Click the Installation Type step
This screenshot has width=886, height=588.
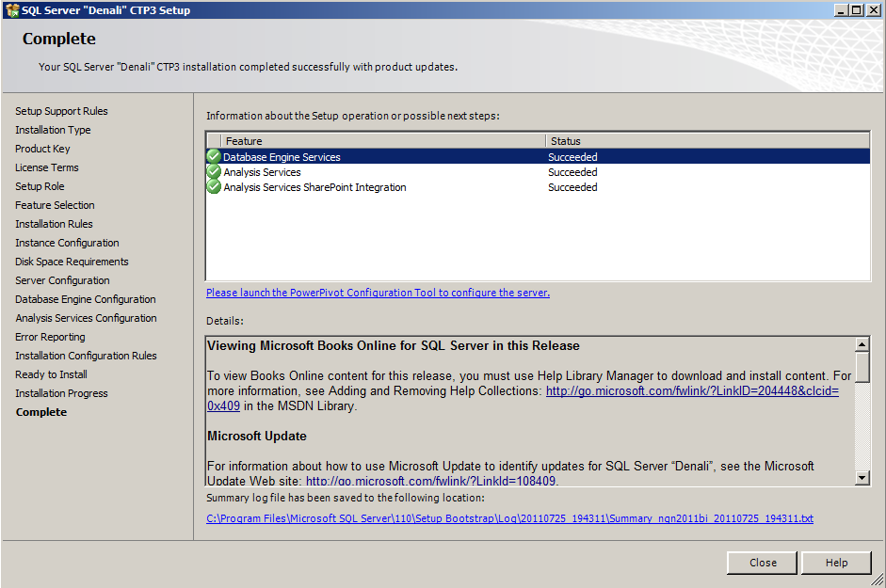(x=53, y=130)
